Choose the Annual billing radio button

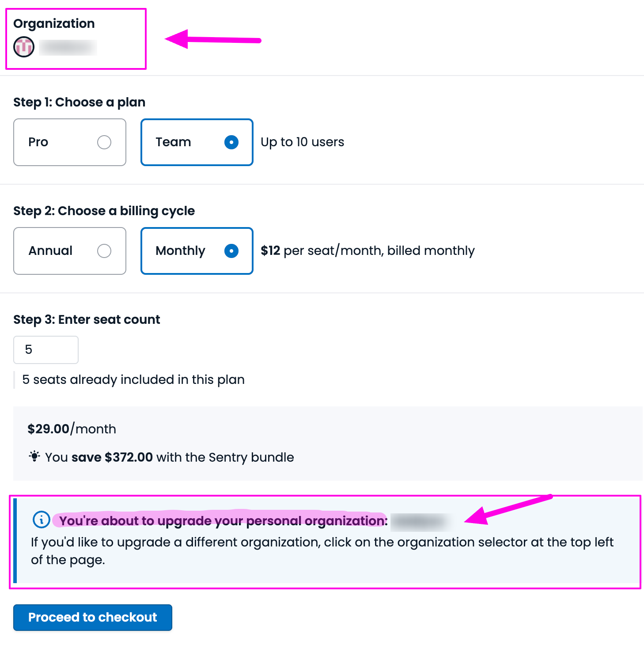[104, 251]
